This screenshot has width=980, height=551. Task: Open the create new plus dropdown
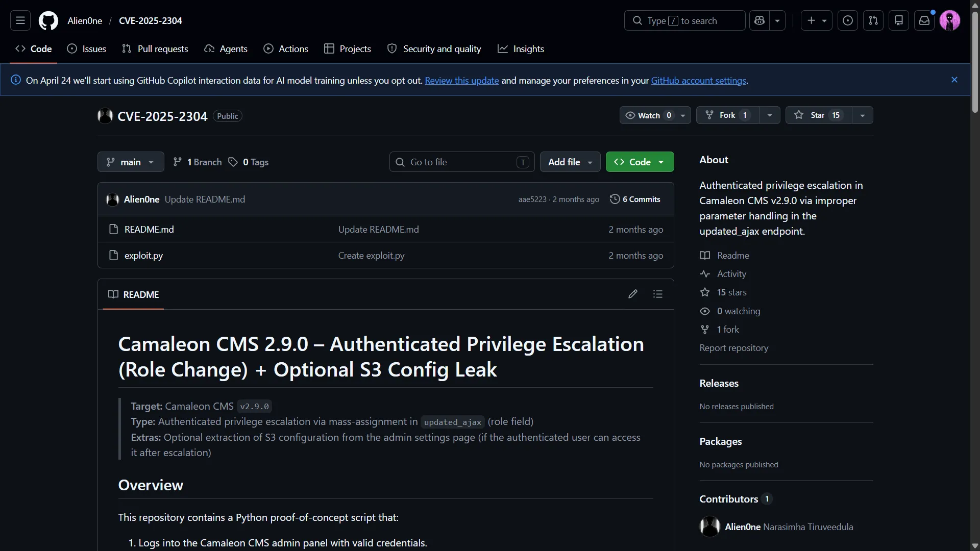tap(817, 20)
